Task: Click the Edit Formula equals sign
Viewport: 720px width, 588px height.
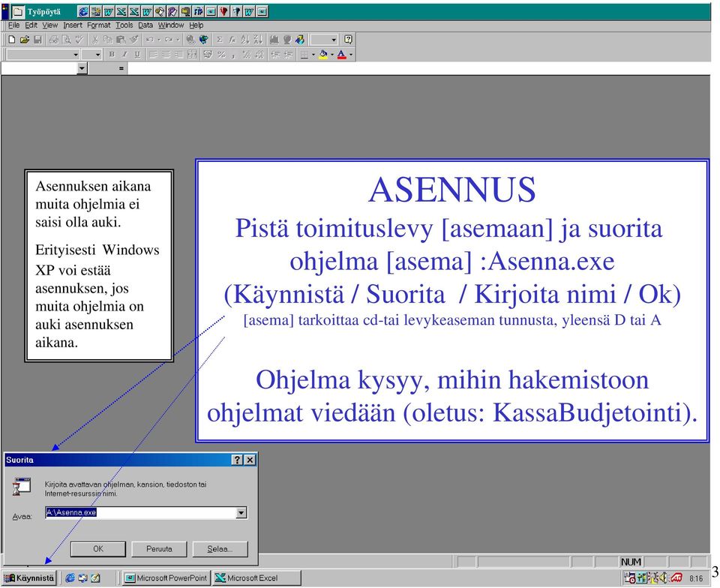Action: pos(121,69)
